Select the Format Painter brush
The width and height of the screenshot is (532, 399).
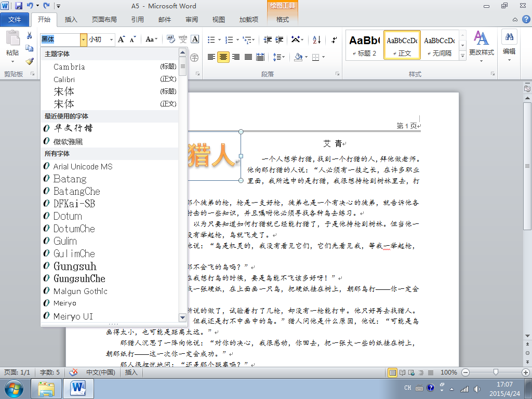click(30, 61)
